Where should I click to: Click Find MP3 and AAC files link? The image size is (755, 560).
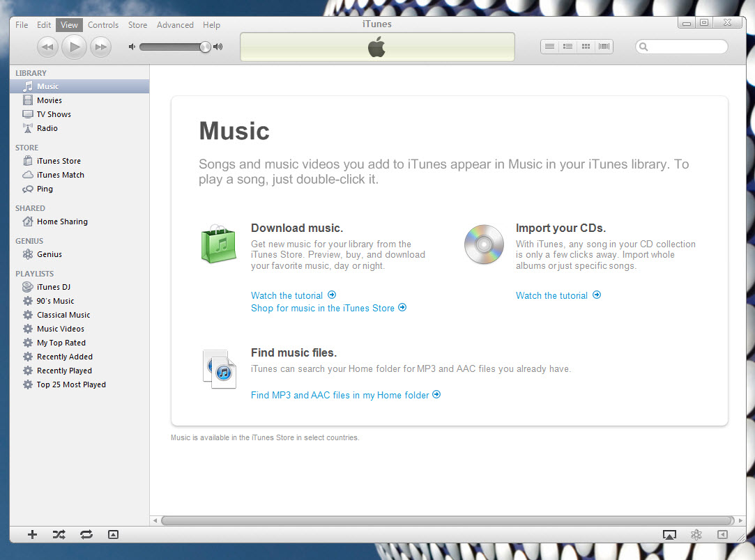point(346,395)
